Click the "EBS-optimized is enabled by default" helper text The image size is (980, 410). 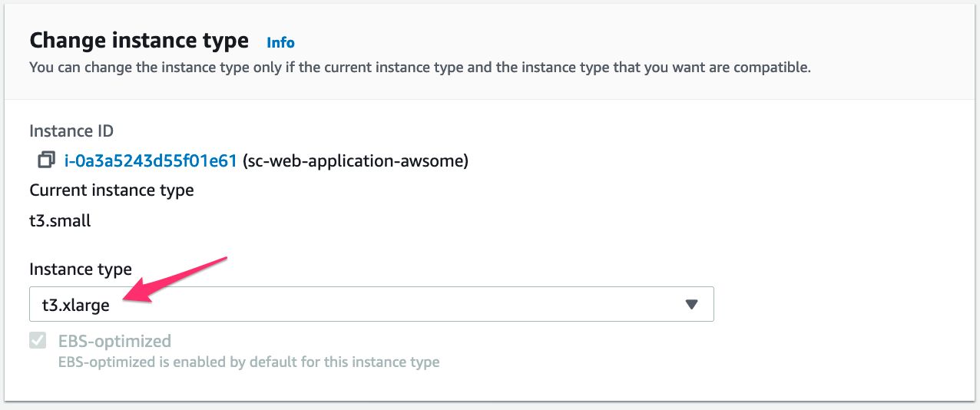click(249, 362)
